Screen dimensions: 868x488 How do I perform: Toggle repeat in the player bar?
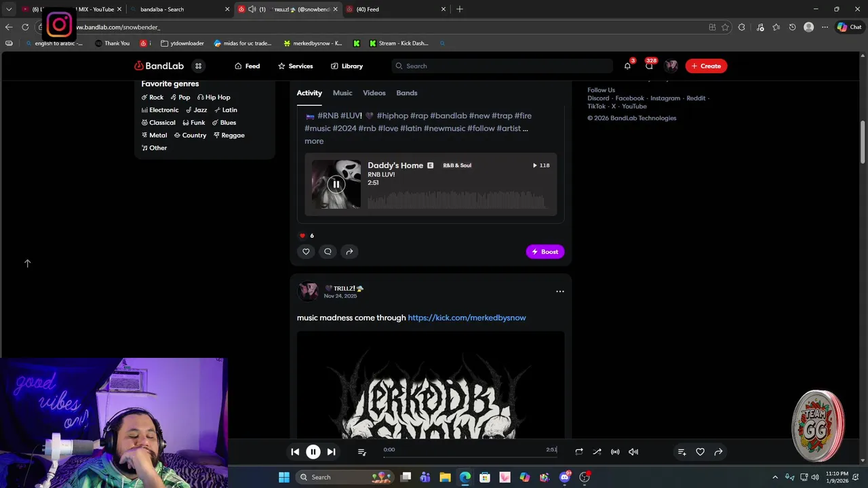click(579, 452)
